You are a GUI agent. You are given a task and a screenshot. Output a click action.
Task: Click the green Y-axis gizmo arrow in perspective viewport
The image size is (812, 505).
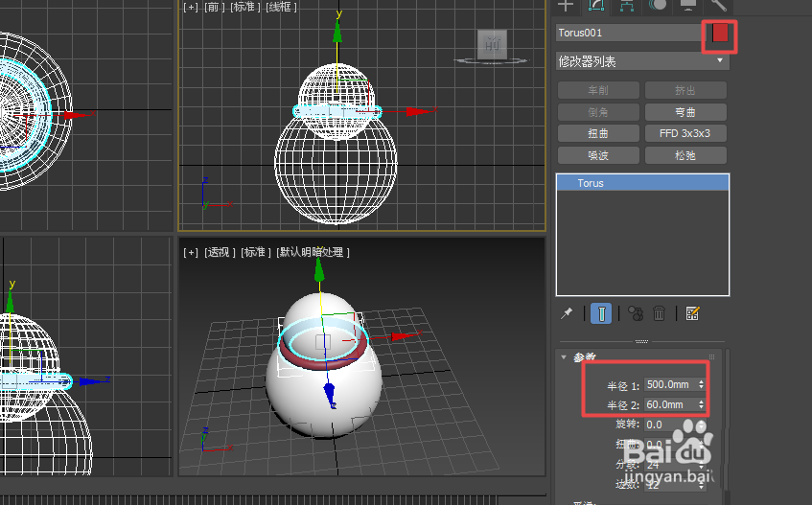(x=319, y=270)
